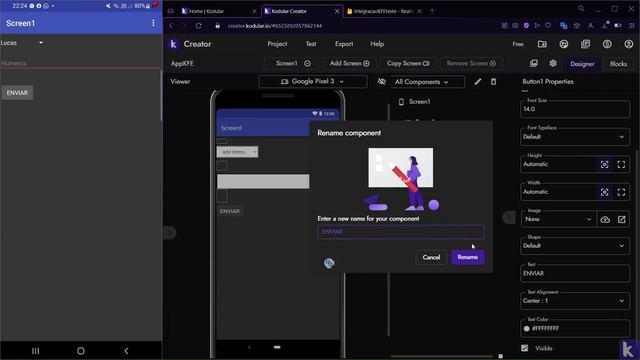
Task: Expand the left palette panel arrow
Action: pyautogui.click(x=170, y=233)
